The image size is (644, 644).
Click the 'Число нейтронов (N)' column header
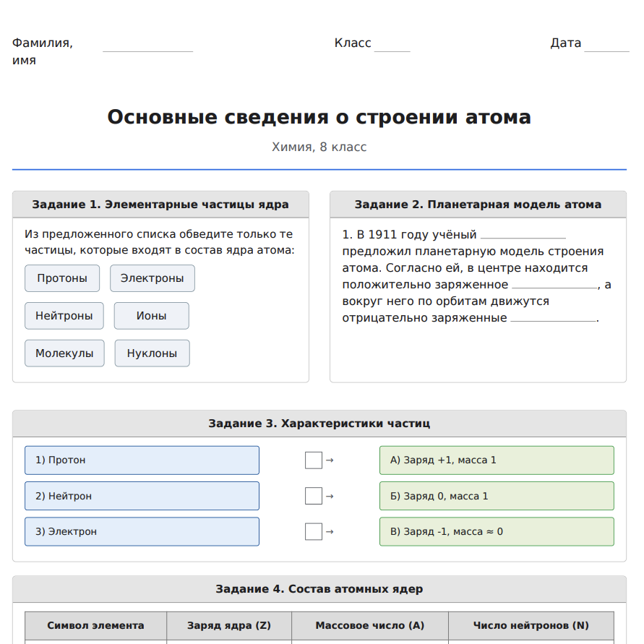coord(531,625)
